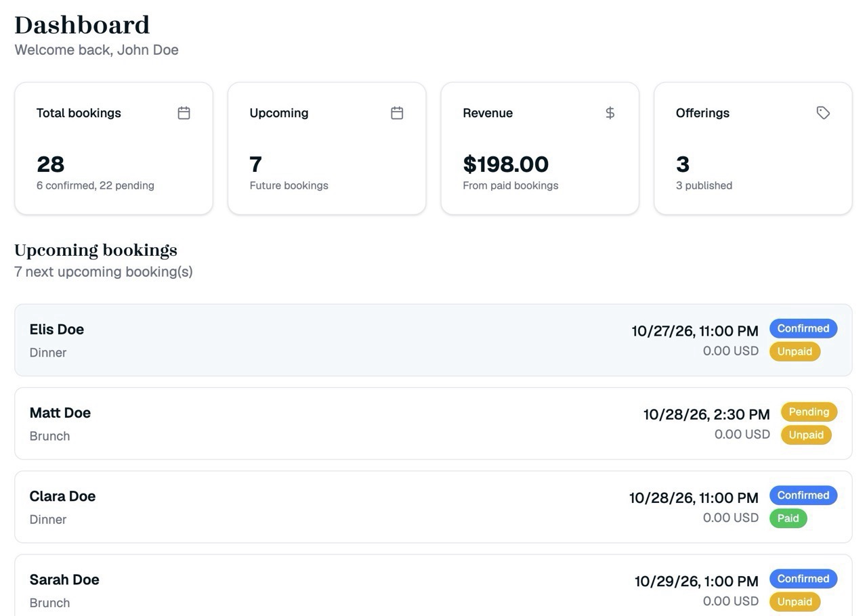The height and width of the screenshot is (616, 867).
Task: Click 'Welcome back, John Doe' text
Action: point(96,50)
